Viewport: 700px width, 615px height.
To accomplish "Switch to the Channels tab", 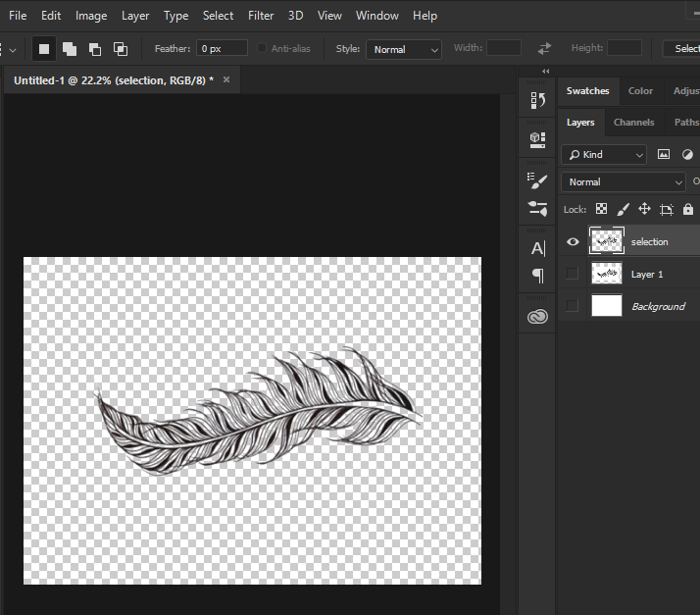I will pyautogui.click(x=633, y=123).
